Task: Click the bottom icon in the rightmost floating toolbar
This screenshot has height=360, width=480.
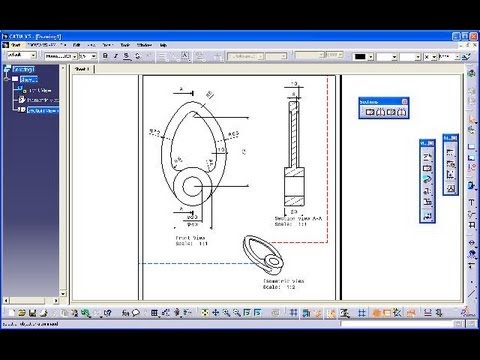Action: tap(451, 188)
